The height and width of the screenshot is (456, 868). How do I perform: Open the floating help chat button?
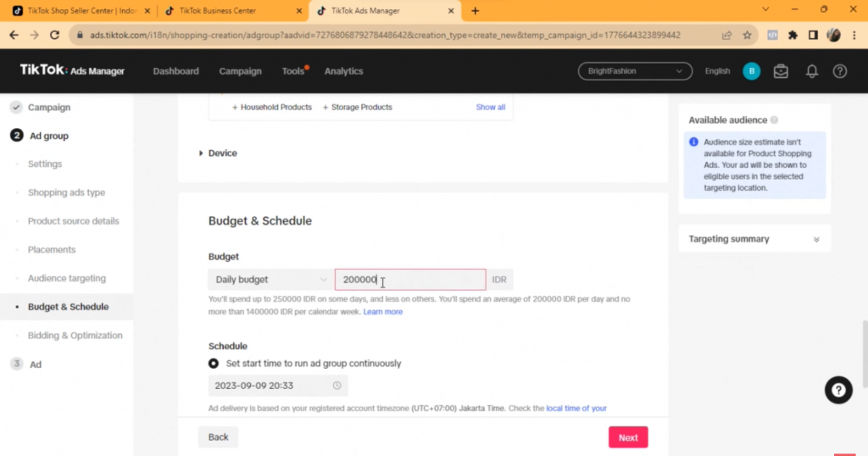point(837,390)
